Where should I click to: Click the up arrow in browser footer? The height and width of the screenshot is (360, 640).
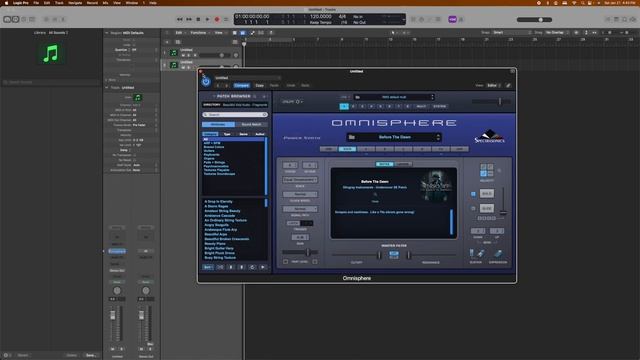(241, 267)
